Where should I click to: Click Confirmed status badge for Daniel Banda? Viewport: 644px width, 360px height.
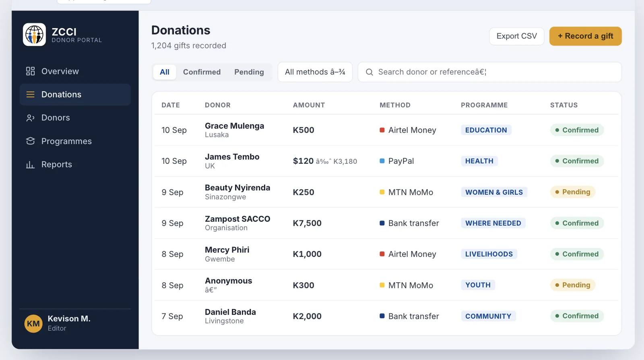point(577,316)
